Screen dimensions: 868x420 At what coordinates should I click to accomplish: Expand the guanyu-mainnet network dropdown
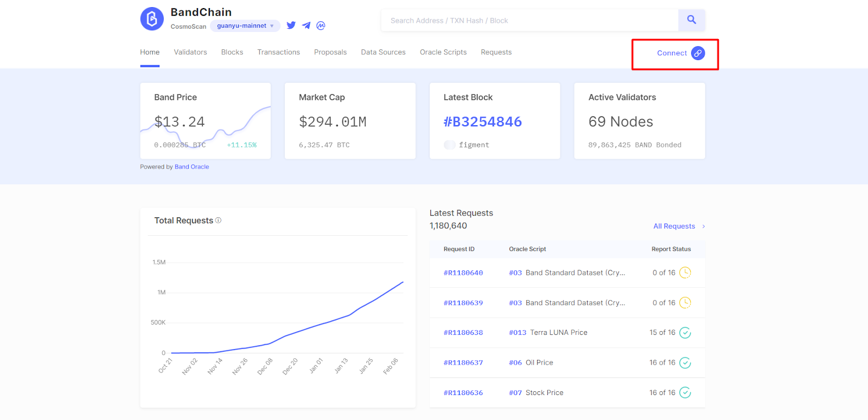(x=245, y=26)
